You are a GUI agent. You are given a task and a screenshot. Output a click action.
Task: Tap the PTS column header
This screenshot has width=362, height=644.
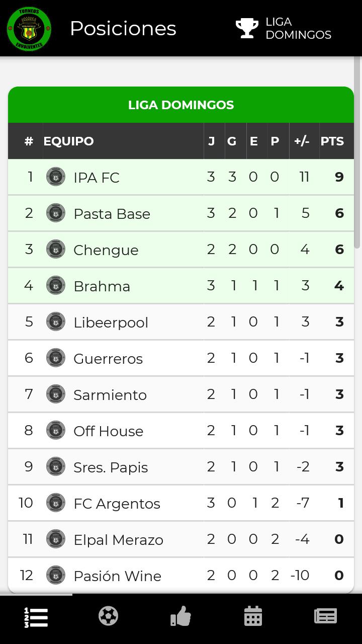click(x=332, y=141)
